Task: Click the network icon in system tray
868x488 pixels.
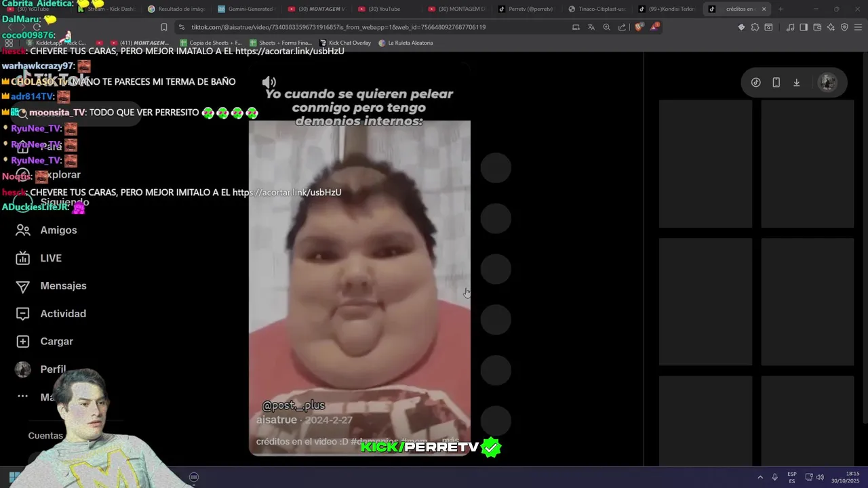Action: point(809,477)
